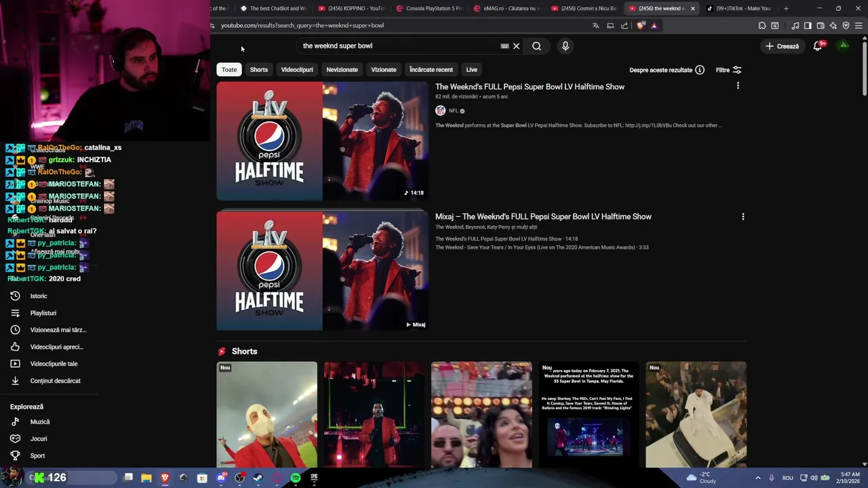Select the Live filter chip
This screenshot has width=868, height=488.
click(471, 70)
